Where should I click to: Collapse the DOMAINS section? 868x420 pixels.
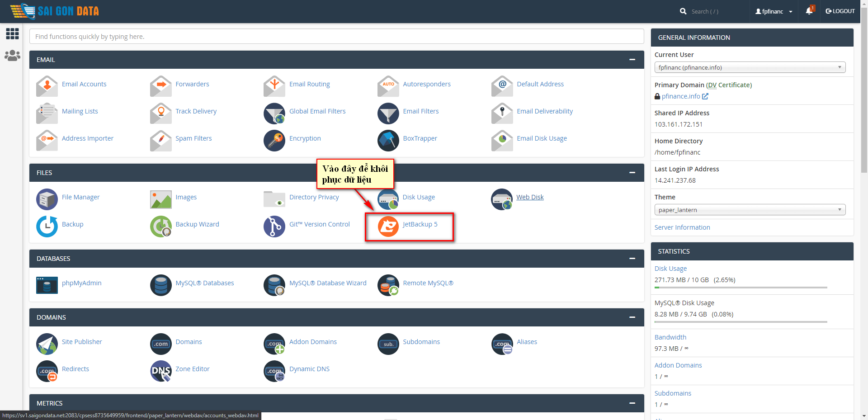(x=632, y=317)
